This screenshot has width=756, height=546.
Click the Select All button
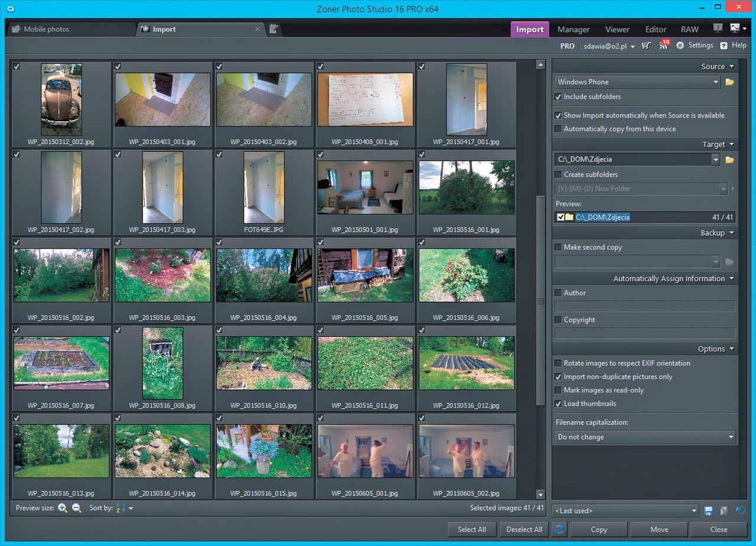coord(472,529)
